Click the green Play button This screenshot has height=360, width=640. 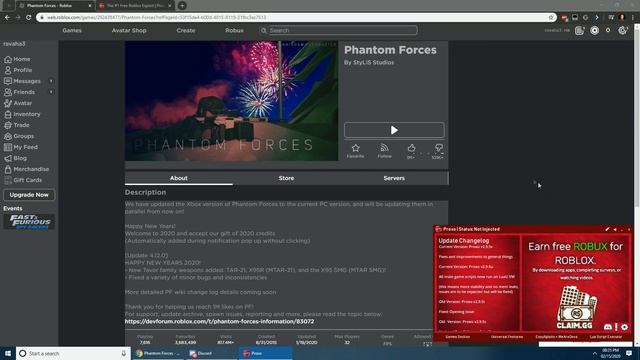[394, 130]
